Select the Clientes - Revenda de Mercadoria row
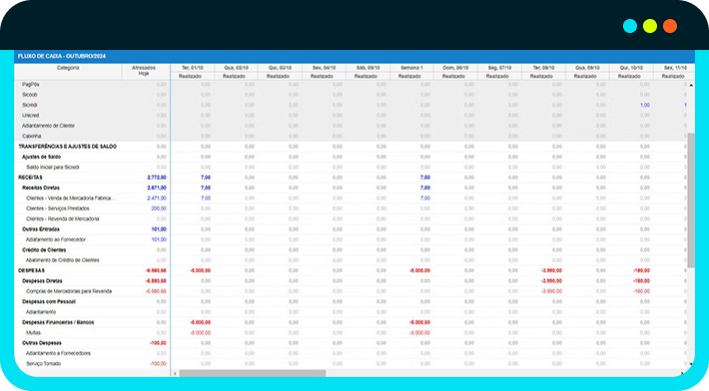The width and height of the screenshot is (709, 391). click(352, 219)
